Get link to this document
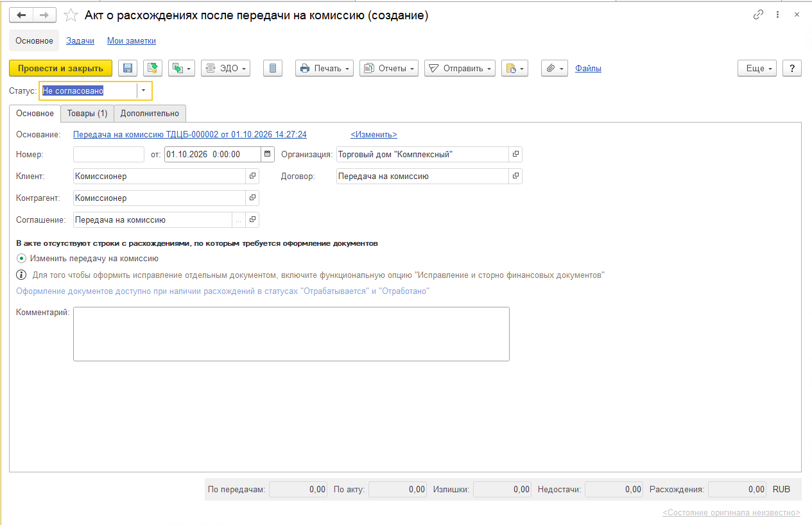The image size is (812, 525). 759,15
